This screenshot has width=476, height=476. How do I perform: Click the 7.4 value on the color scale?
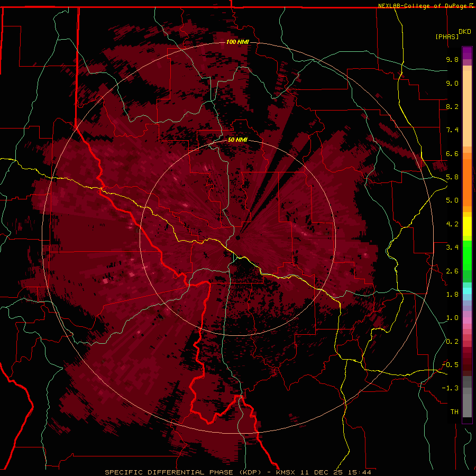point(452,130)
